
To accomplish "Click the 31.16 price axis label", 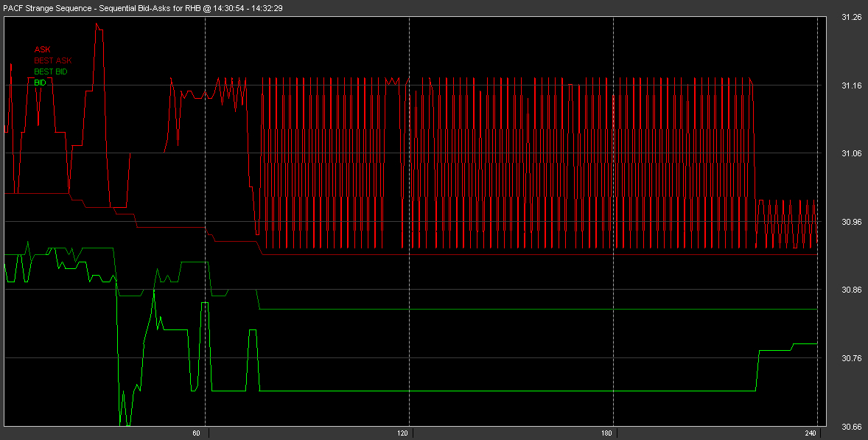I will [851, 85].
